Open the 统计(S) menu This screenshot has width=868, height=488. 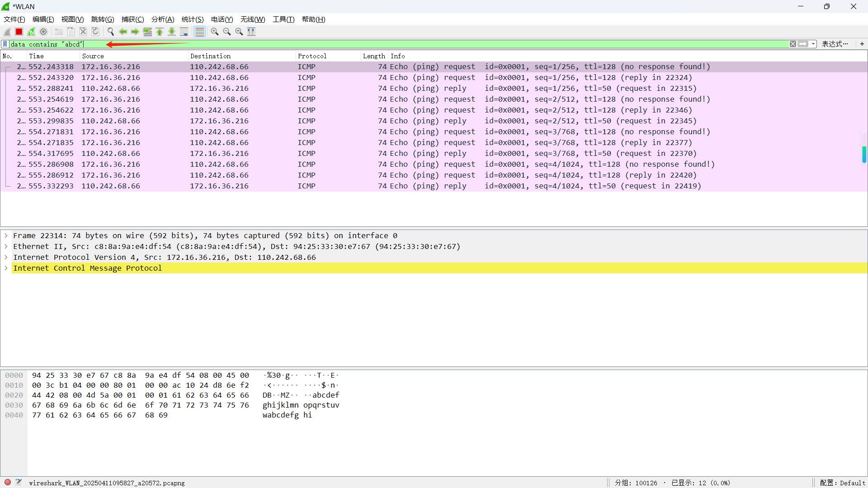192,19
